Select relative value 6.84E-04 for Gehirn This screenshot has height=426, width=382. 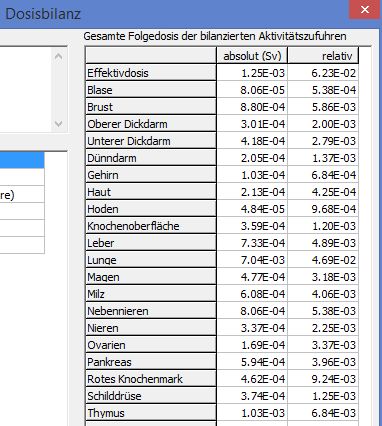coord(323,175)
